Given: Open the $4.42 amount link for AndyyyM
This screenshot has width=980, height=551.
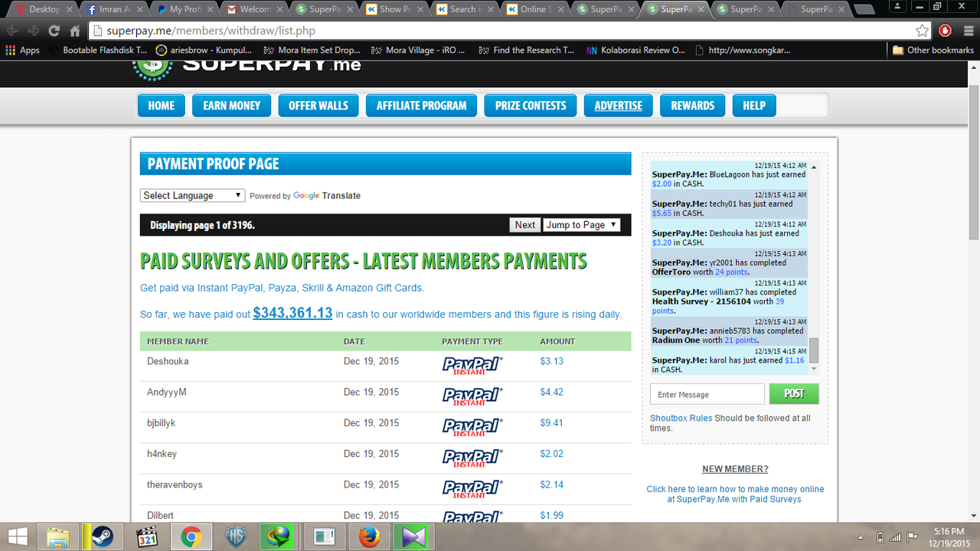Looking at the screenshot, I should coord(551,392).
